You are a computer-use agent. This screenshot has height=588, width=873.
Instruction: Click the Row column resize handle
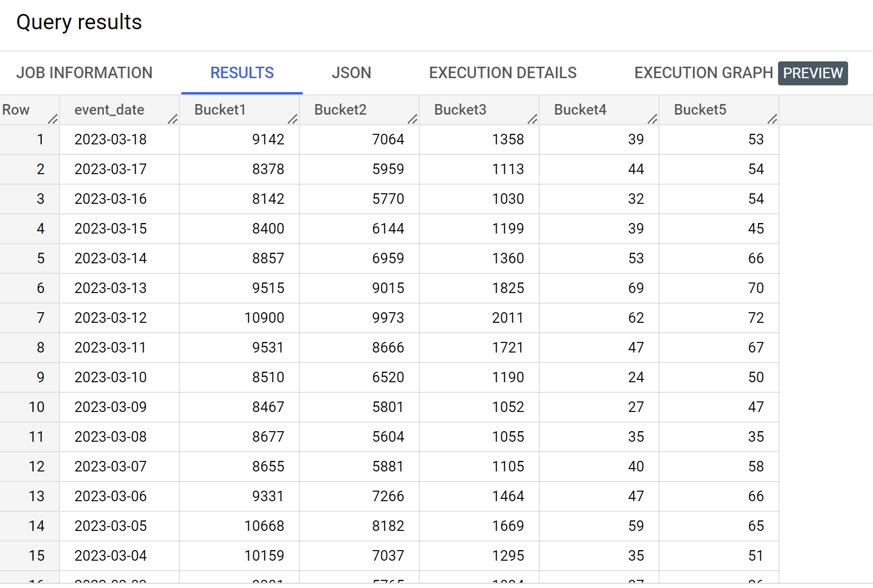pyautogui.click(x=53, y=119)
